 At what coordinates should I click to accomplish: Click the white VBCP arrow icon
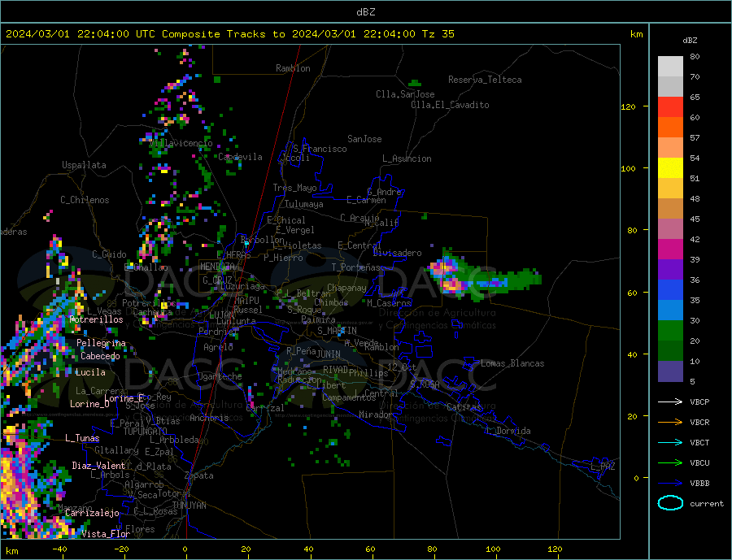click(670, 402)
